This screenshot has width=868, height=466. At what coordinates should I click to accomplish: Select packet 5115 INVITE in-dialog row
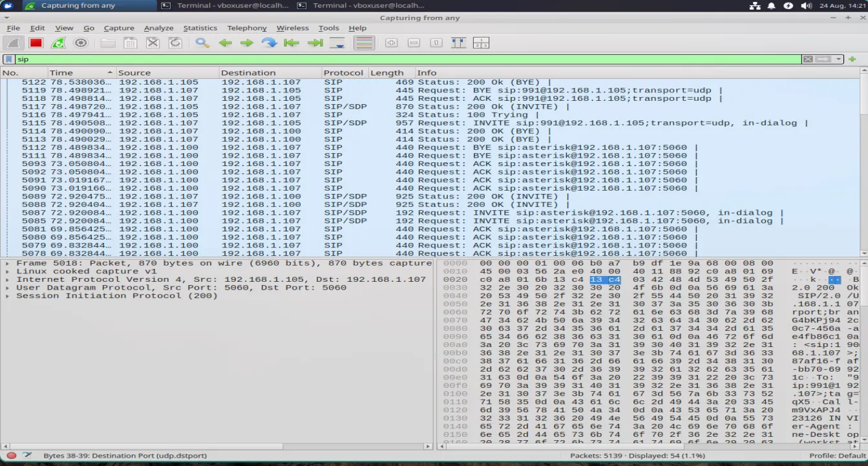(x=430, y=123)
